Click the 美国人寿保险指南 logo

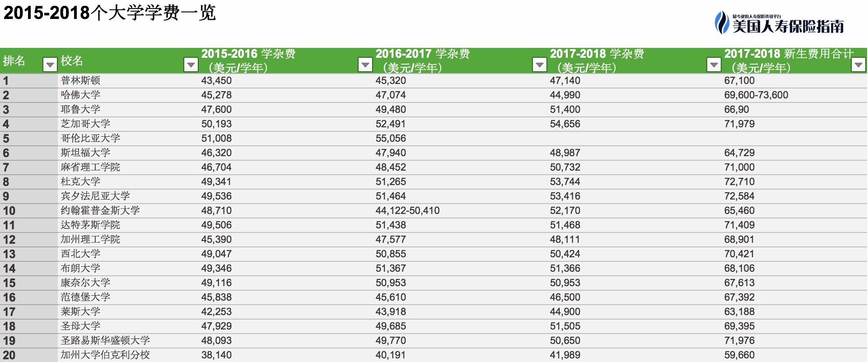tap(779, 23)
